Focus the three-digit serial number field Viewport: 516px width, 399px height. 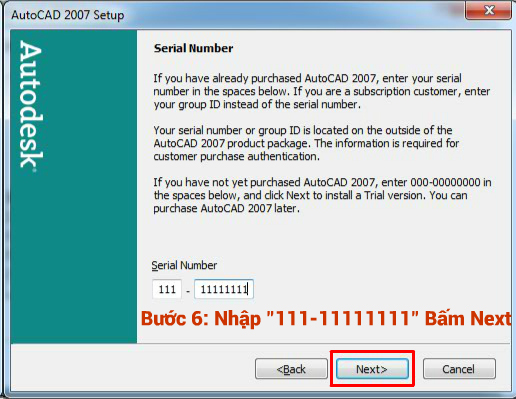pyautogui.click(x=167, y=289)
